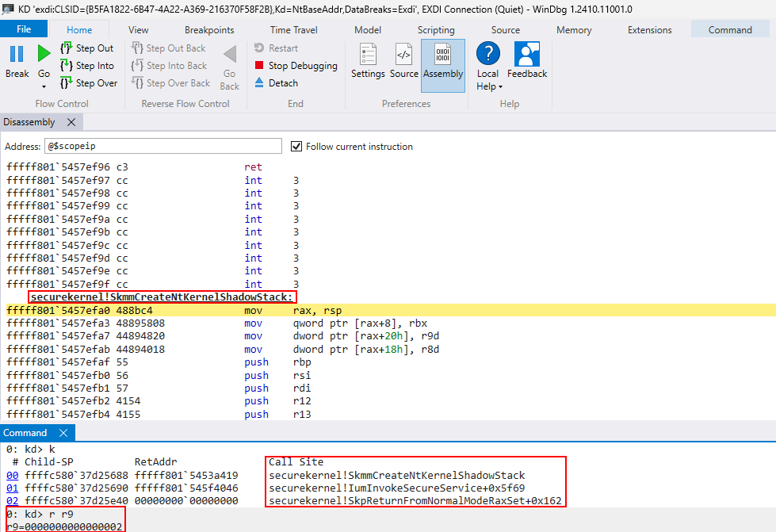
Task: Click the ret instruction line
Action: pos(134,166)
